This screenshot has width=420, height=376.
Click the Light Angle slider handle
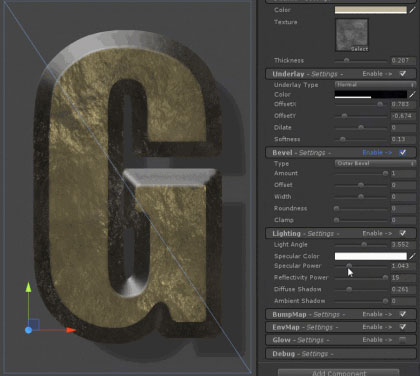coord(364,244)
